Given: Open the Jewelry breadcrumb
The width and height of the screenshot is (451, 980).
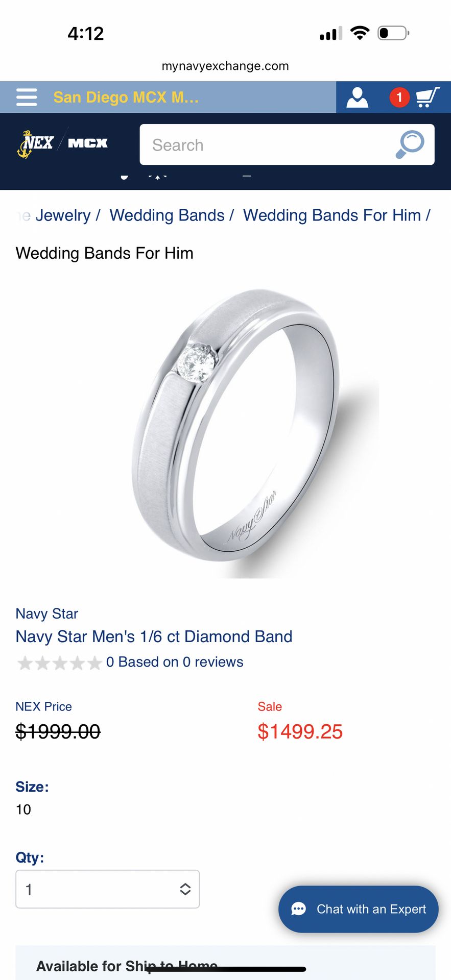Looking at the screenshot, I should click(x=63, y=215).
